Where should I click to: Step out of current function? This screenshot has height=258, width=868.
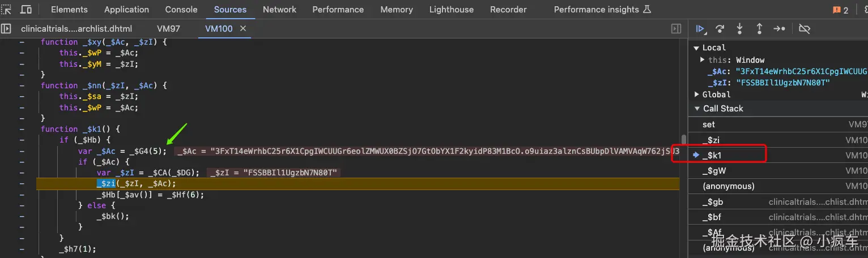[x=759, y=29]
